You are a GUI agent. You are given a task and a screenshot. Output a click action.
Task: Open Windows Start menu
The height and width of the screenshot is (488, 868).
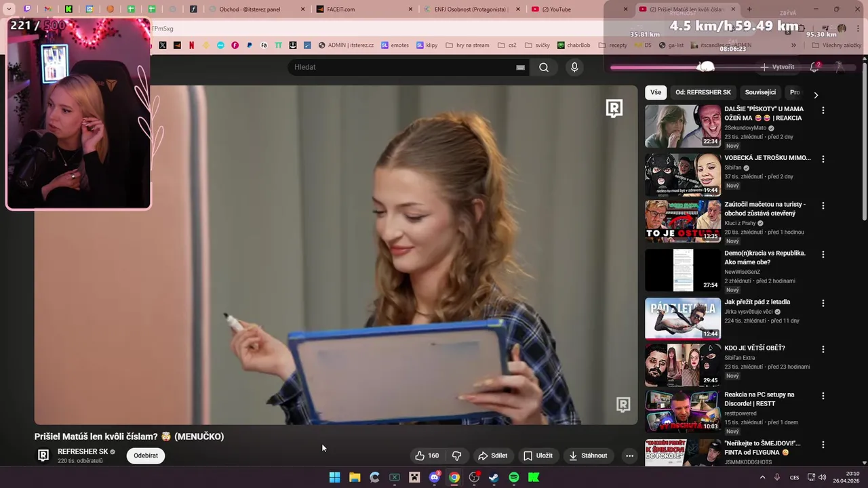[334, 477]
